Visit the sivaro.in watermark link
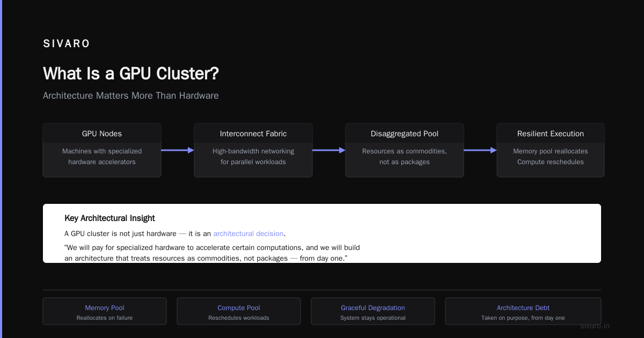The image size is (644, 338). click(x=595, y=326)
